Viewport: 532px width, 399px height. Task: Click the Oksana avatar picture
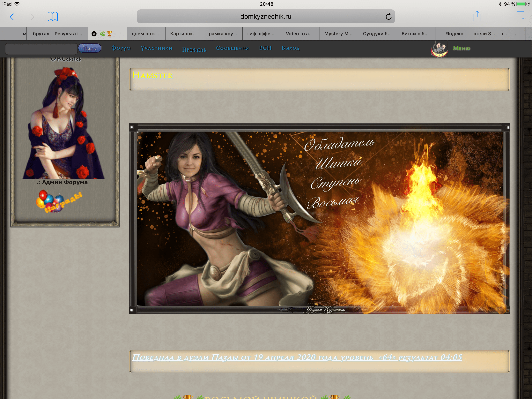(x=64, y=123)
